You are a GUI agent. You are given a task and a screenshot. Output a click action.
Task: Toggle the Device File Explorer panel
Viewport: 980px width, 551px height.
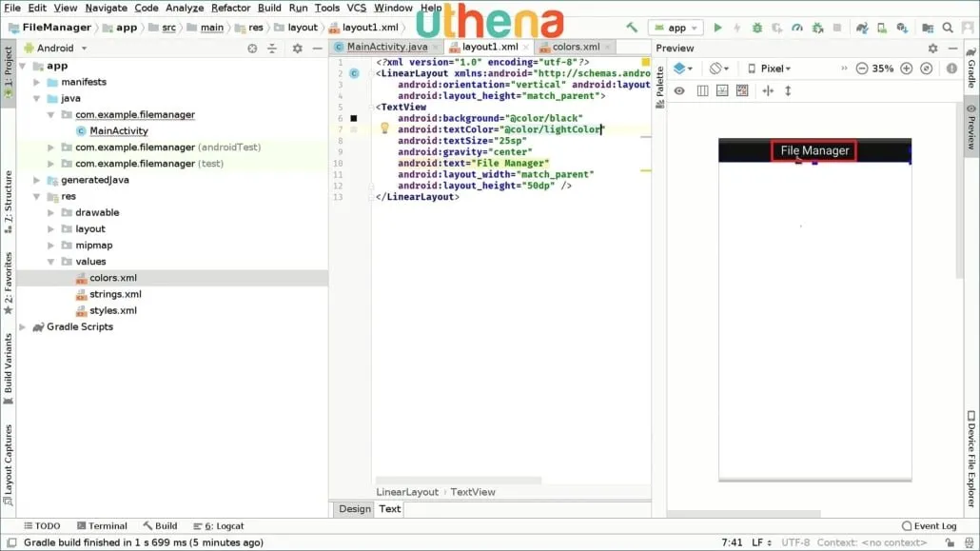pyautogui.click(x=971, y=459)
